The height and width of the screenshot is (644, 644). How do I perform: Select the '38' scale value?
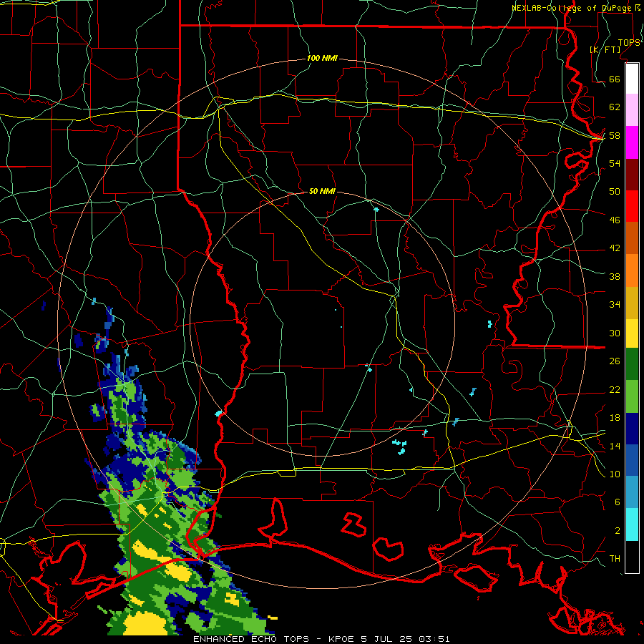(615, 276)
